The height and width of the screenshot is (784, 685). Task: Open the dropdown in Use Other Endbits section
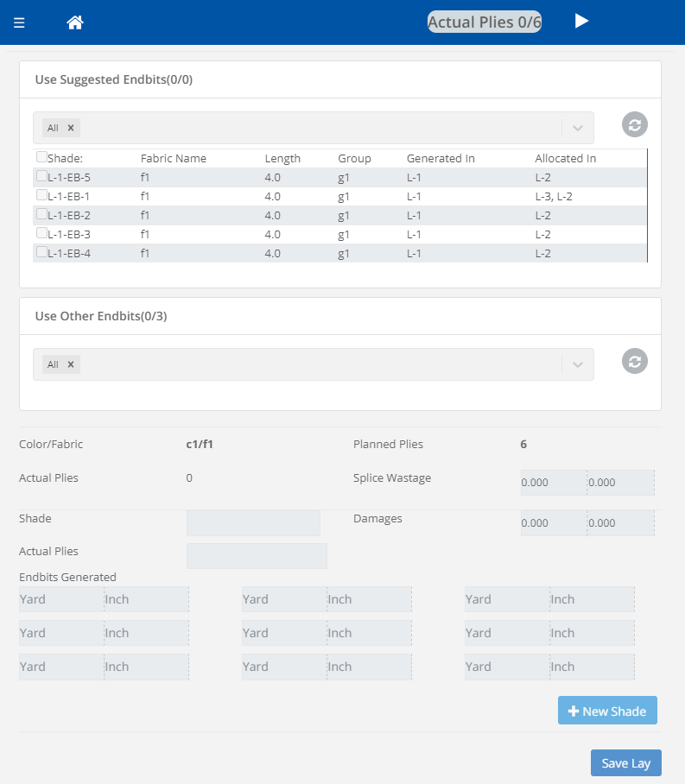(577, 364)
